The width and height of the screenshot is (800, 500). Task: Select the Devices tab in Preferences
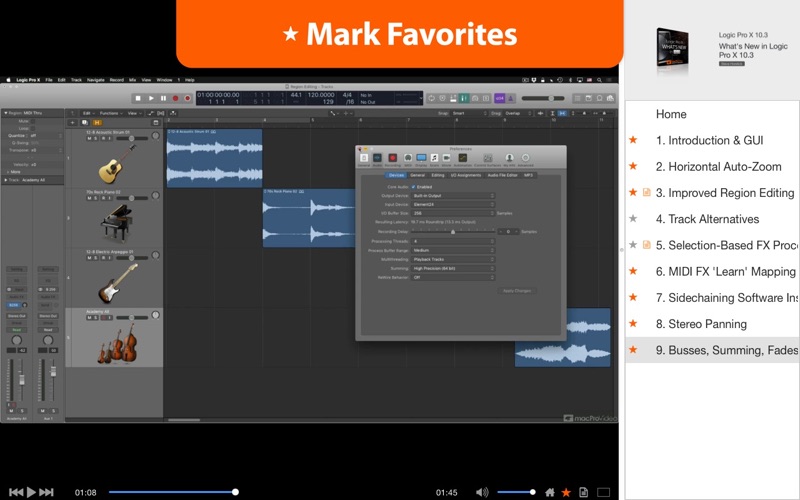(x=396, y=175)
